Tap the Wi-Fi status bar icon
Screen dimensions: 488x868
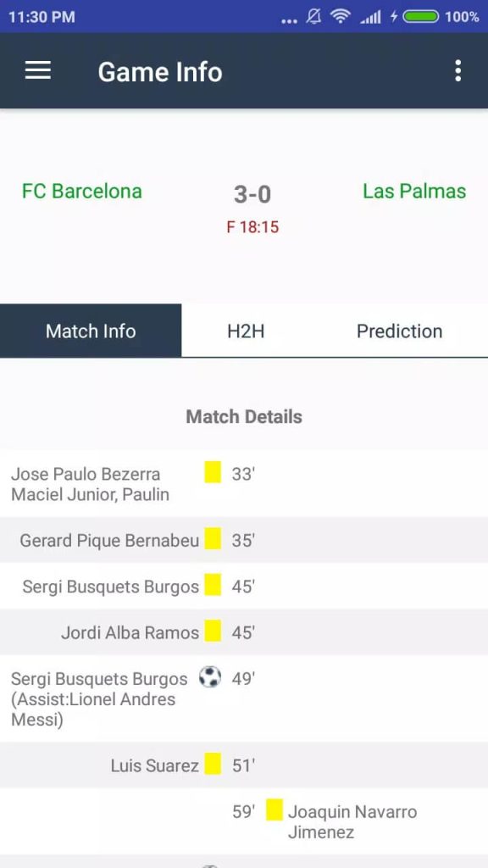coord(341,17)
